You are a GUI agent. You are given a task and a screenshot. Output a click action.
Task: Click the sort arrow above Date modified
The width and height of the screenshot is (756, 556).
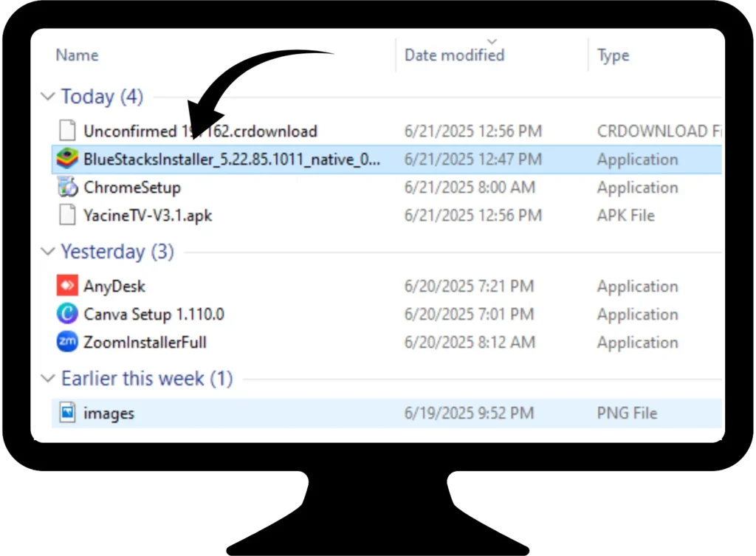[x=492, y=41]
